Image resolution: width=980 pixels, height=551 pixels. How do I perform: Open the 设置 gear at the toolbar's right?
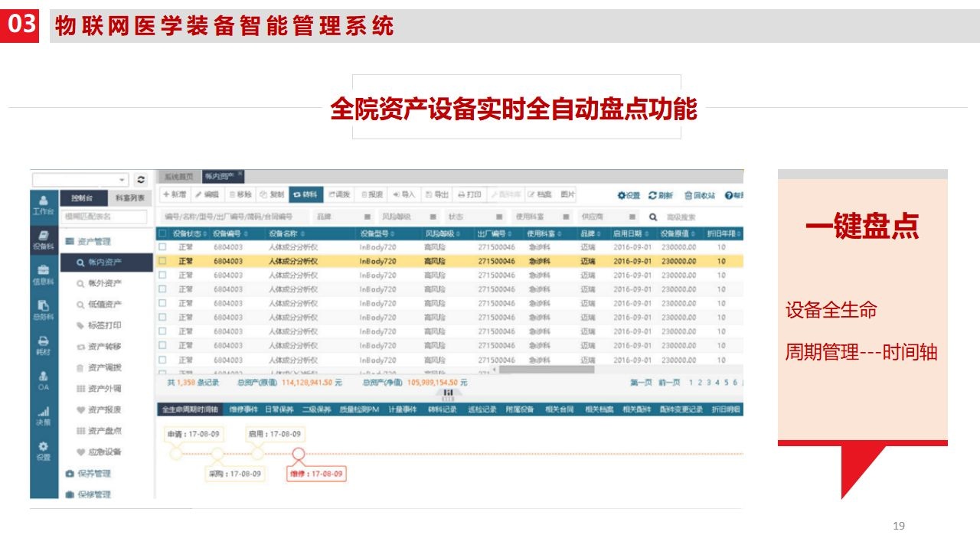pos(629,196)
